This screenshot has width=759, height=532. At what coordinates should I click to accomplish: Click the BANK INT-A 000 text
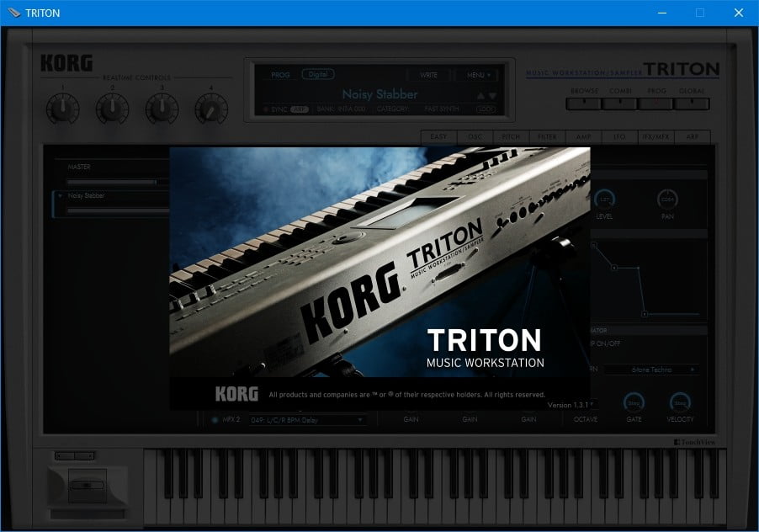[x=342, y=109]
